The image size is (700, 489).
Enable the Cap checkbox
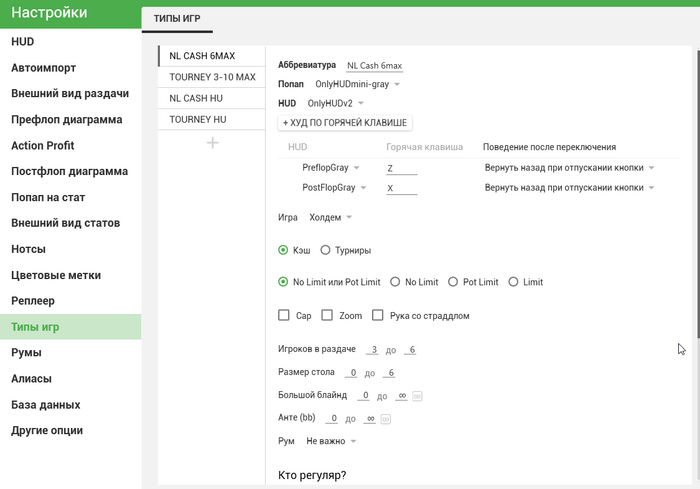[x=284, y=315]
